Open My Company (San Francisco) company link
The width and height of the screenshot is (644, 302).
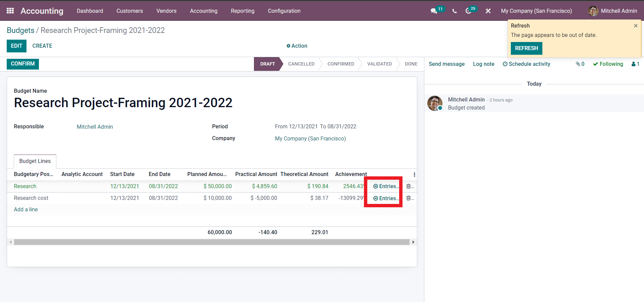tap(310, 138)
